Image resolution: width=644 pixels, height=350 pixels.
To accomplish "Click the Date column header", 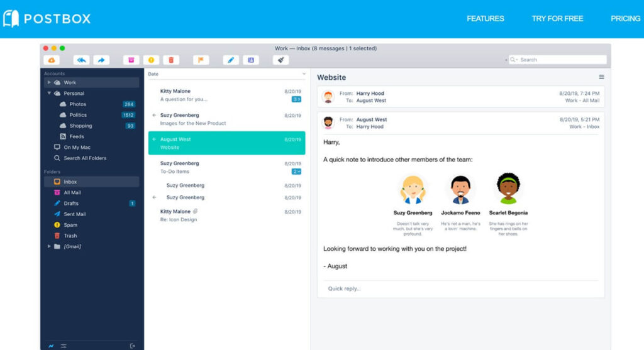I will tap(153, 74).
